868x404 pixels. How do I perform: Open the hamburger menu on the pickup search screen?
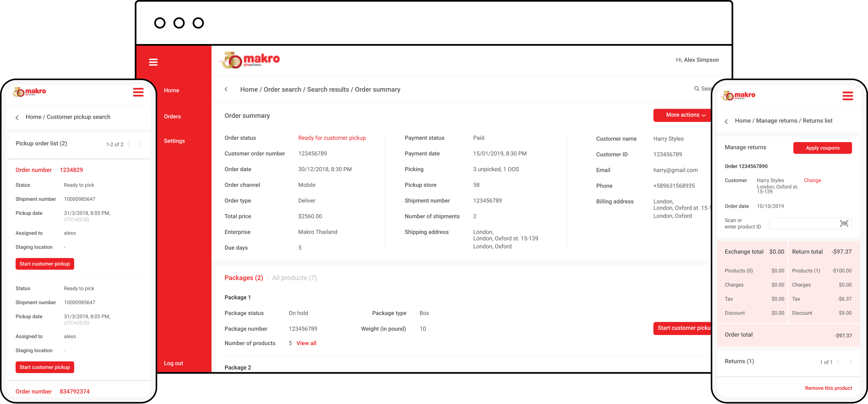pyautogui.click(x=138, y=92)
